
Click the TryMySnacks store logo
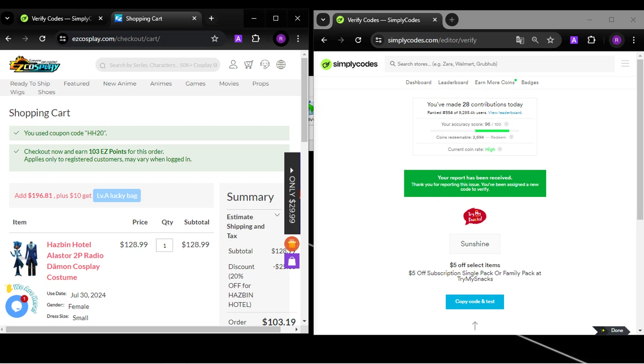coord(474,216)
